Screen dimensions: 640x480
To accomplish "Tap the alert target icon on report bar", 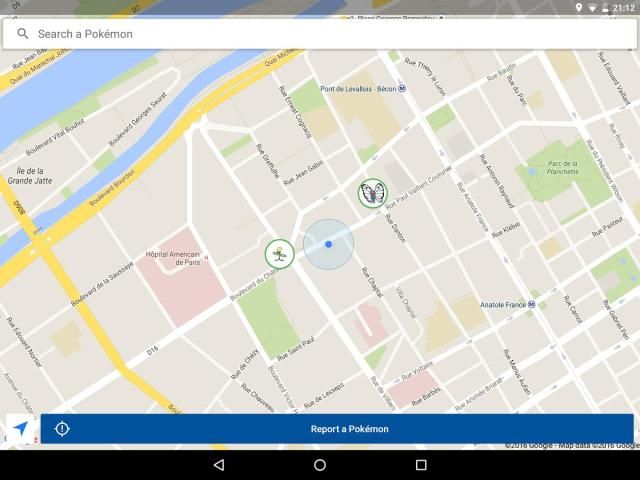I will (62, 429).
